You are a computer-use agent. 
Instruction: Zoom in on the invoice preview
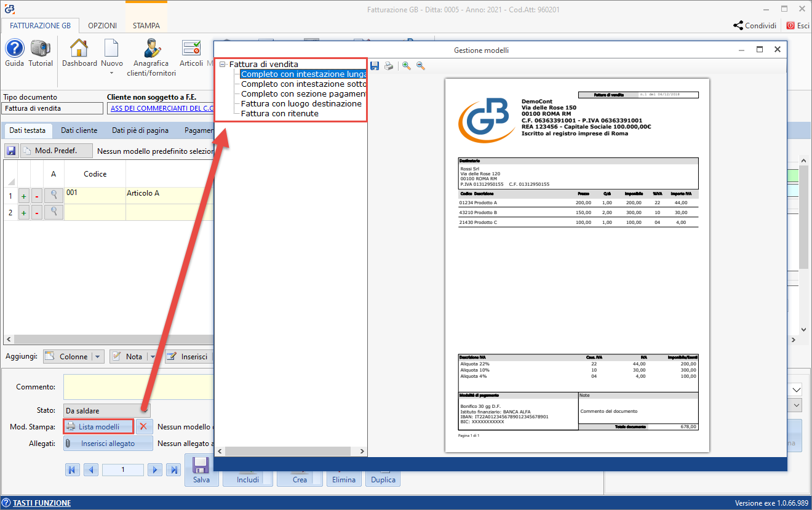[407, 66]
